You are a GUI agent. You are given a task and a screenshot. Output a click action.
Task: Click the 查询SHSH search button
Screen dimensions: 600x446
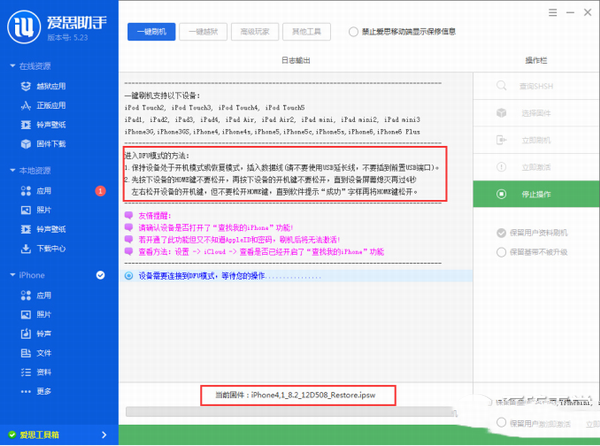point(536,86)
